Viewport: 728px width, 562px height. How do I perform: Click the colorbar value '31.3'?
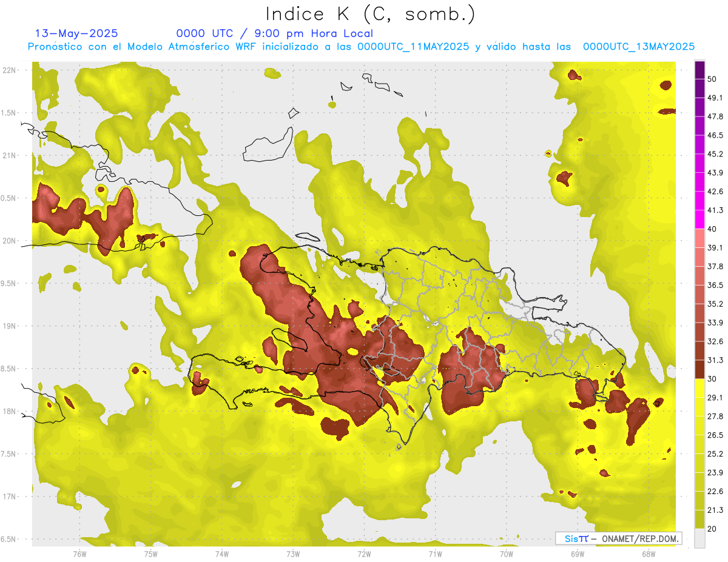pos(715,360)
